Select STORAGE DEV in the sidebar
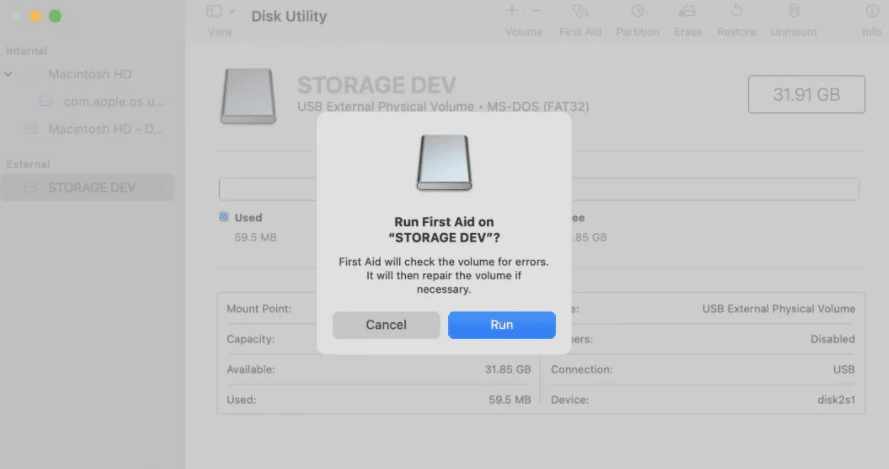This screenshot has width=889, height=469. click(87, 188)
